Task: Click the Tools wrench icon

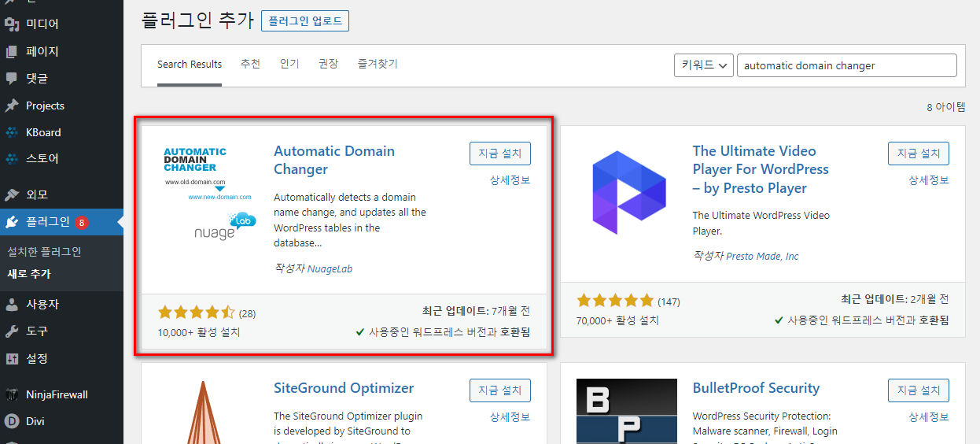Action: (12, 331)
